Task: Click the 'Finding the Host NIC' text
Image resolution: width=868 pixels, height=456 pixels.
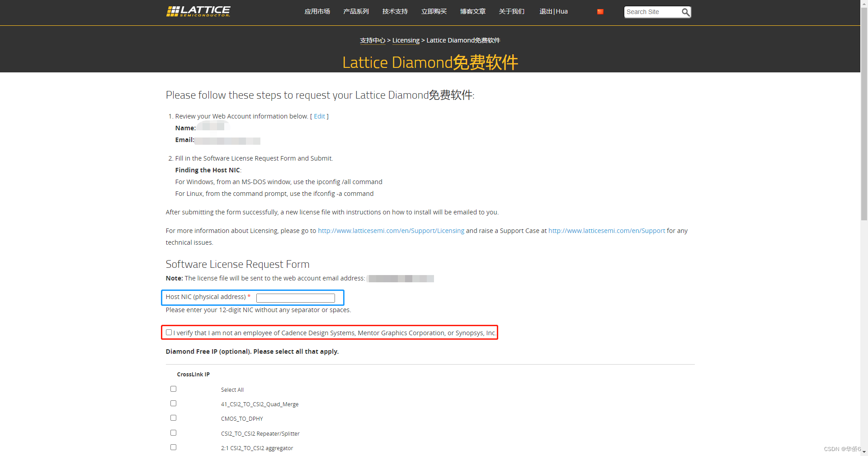Action: pos(208,170)
